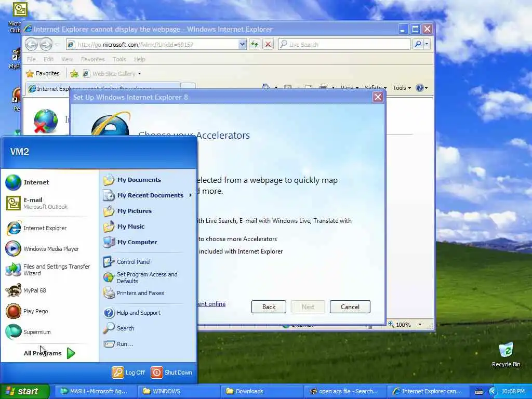532x399 pixels.
Task: Click the address bar URL field
Action: click(157, 45)
